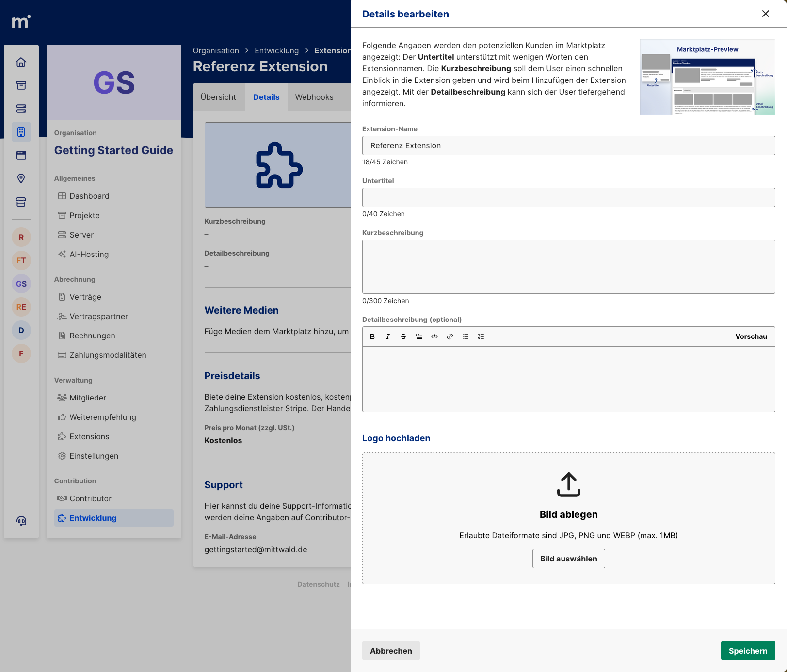
Task: Open the server section via the sidebar icon
Action: tap(21, 109)
